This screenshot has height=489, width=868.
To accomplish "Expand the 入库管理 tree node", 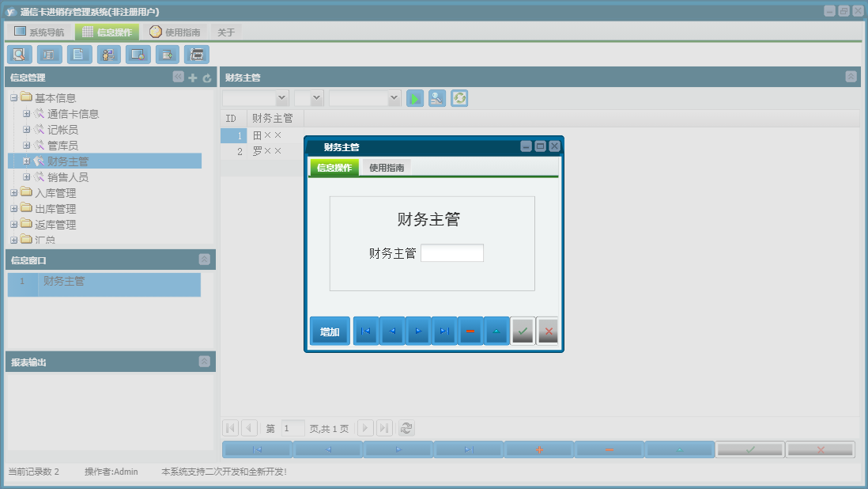I will [x=13, y=193].
